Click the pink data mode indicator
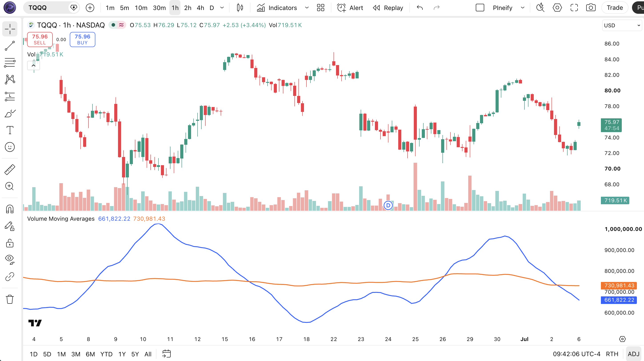 point(121,25)
